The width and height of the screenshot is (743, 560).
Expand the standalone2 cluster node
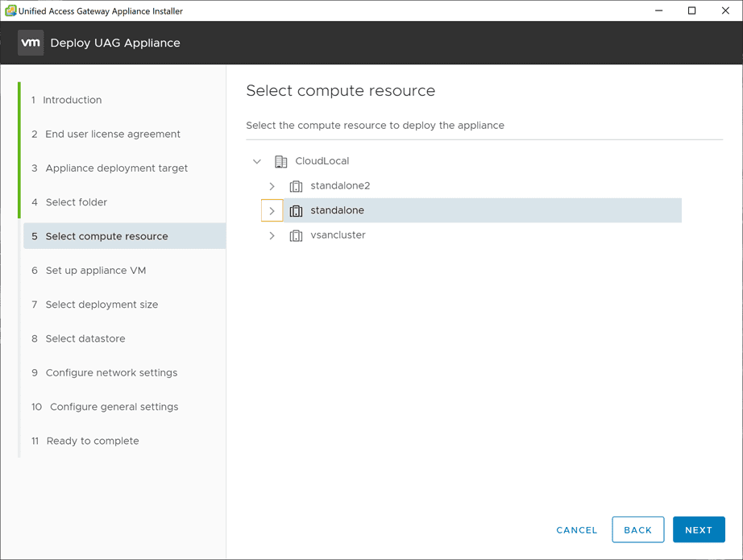point(272,186)
